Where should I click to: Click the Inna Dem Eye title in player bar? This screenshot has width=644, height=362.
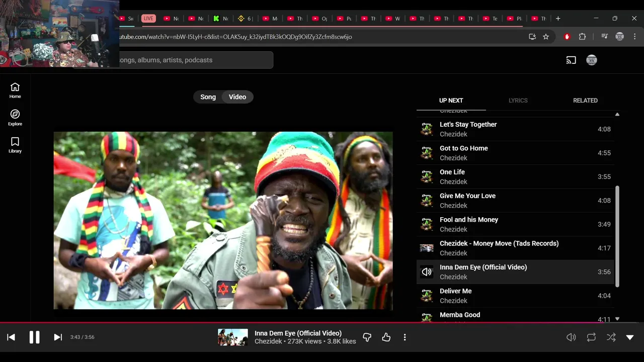(298, 333)
